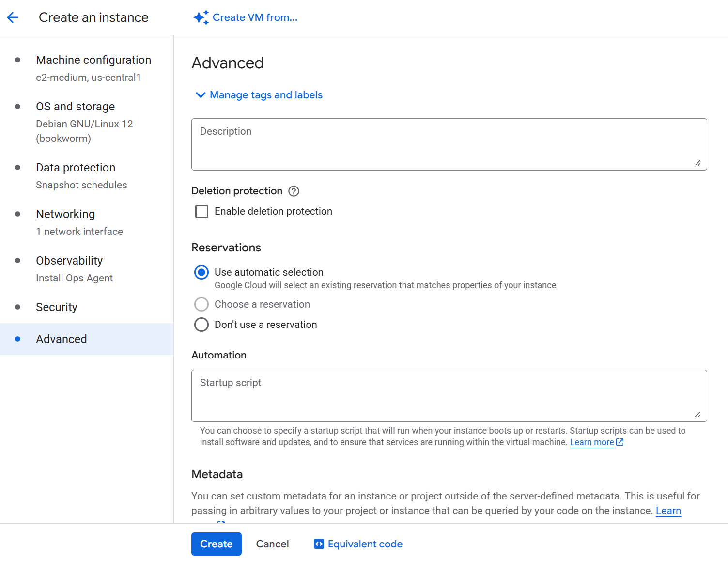
Task: Open external link icon after startup script Learn more
Action: click(x=620, y=442)
